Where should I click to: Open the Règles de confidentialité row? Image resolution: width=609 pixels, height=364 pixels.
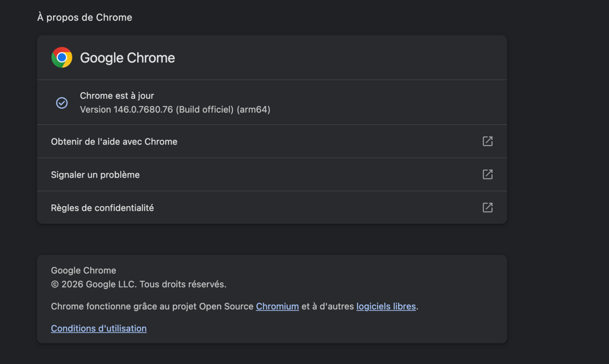102,207
